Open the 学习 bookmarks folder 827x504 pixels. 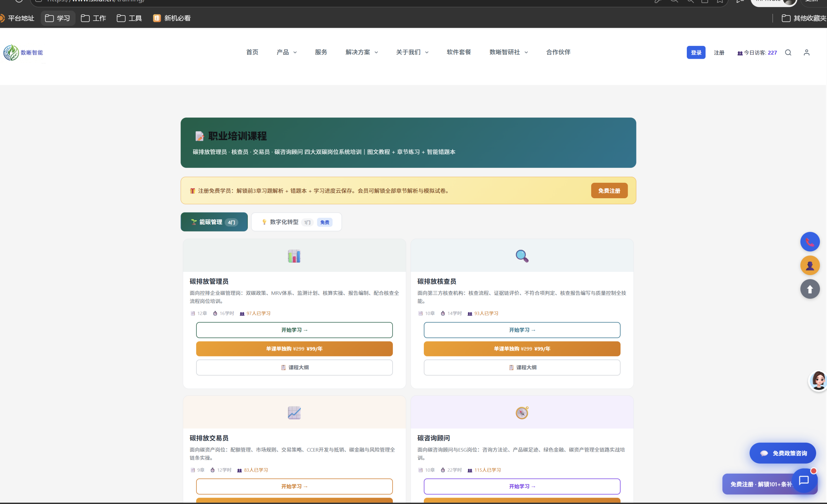click(x=58, y=18)
